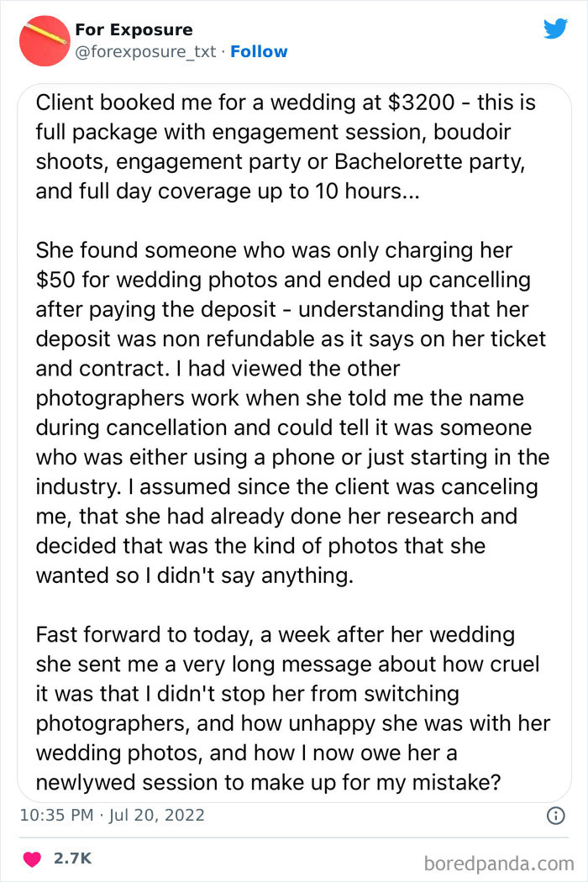Screen dimensions: 588x882
Task: Click the boredpanda.com watermark
Action: (498, 863)
